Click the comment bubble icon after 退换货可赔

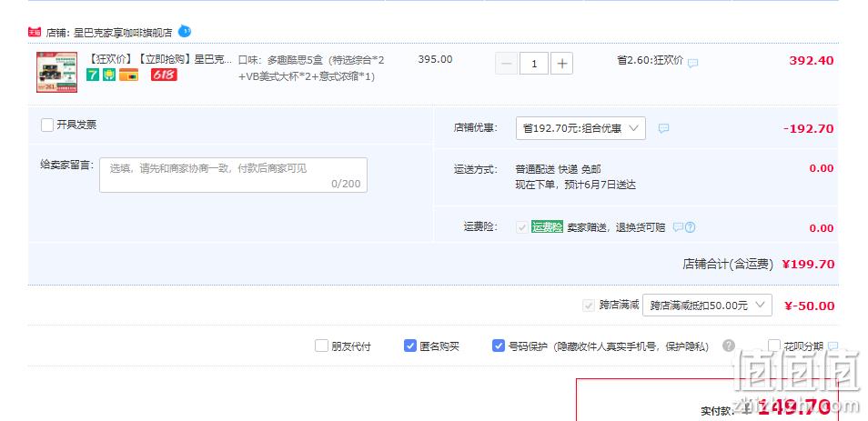(678, 227)
